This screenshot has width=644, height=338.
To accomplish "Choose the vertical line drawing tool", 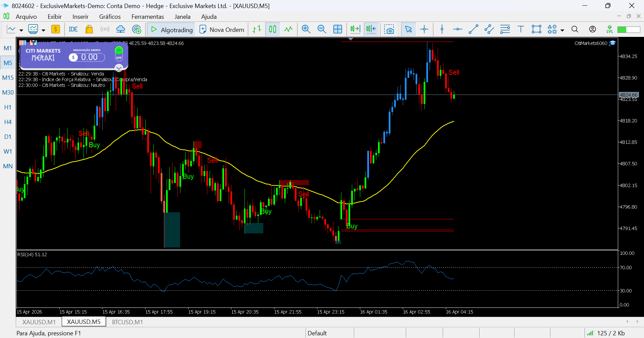I will coord(442,30).
